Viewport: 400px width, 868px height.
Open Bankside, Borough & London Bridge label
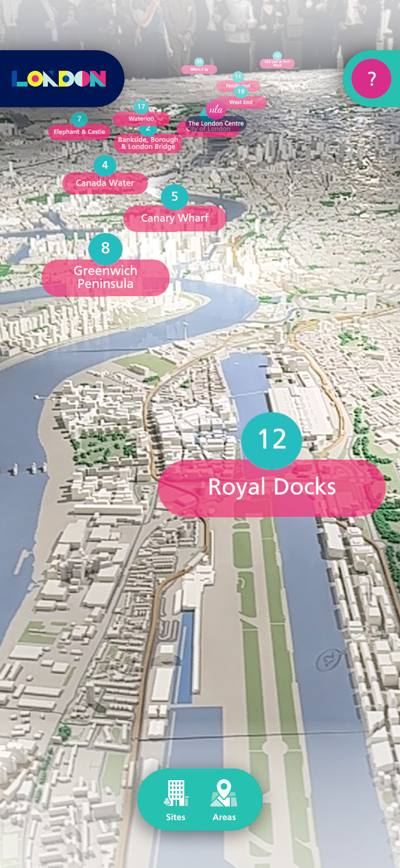click(x=148, y=143)
